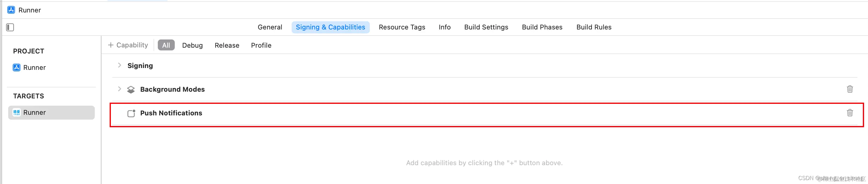Select the Runner project icon under PROJECT
868x184 pixels.
tap(17, 67)
